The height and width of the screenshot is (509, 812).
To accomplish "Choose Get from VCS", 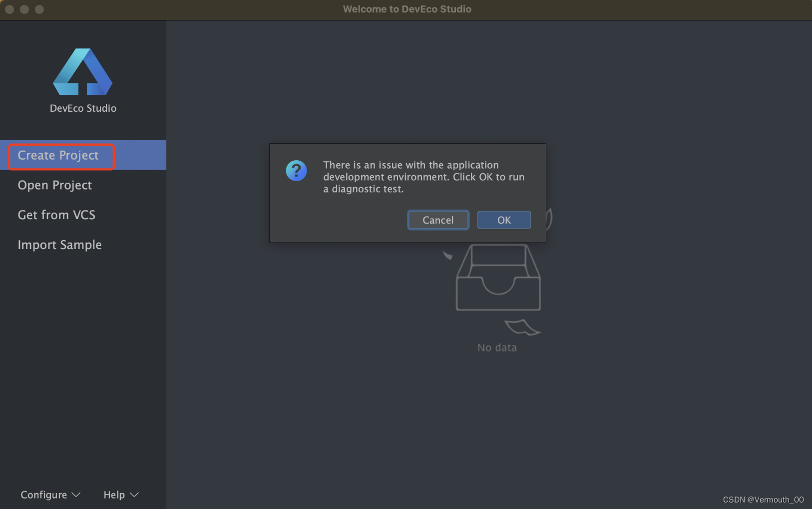I will click(83, 215).
